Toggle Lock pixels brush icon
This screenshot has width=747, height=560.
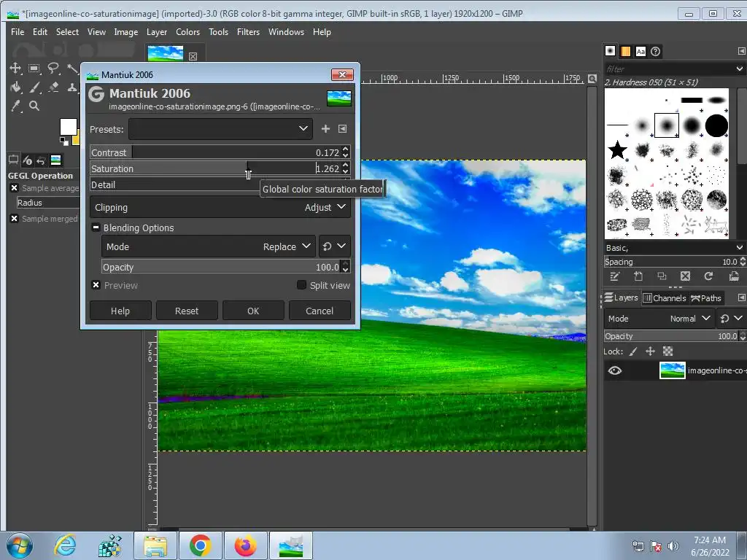coord(633,351)
